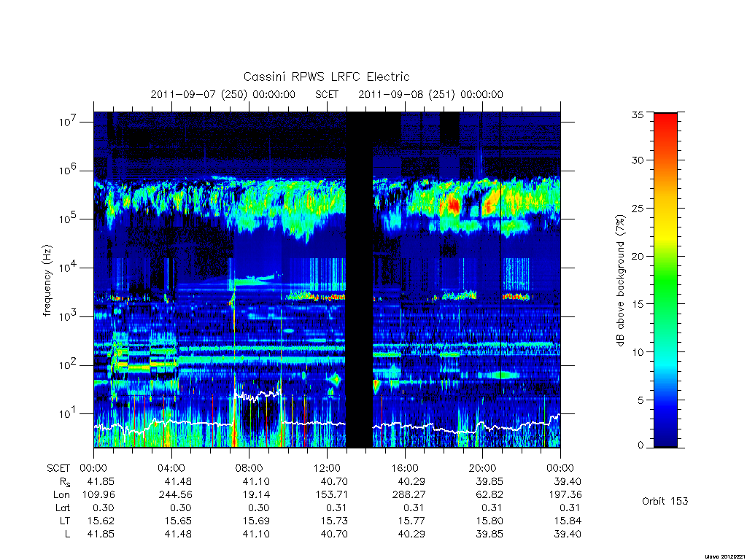Click the wide black data gap in the spectrogram
The height and width of the screenshot is (560, 747).
pyautogui.click(x=359, y=280)
